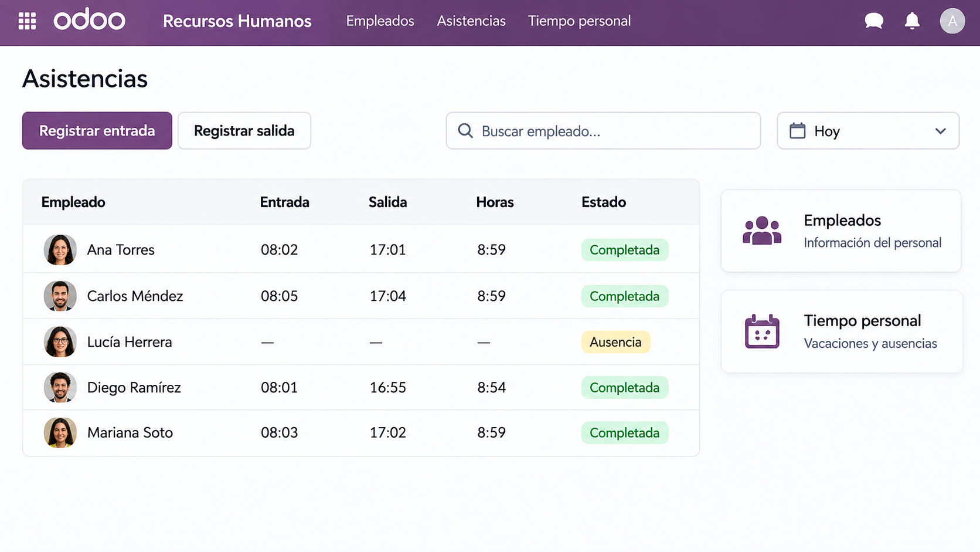Click Lucía Herrera's Ausencia status badge
The width and height of the screenshot is (980, 552).
(615, 342)
